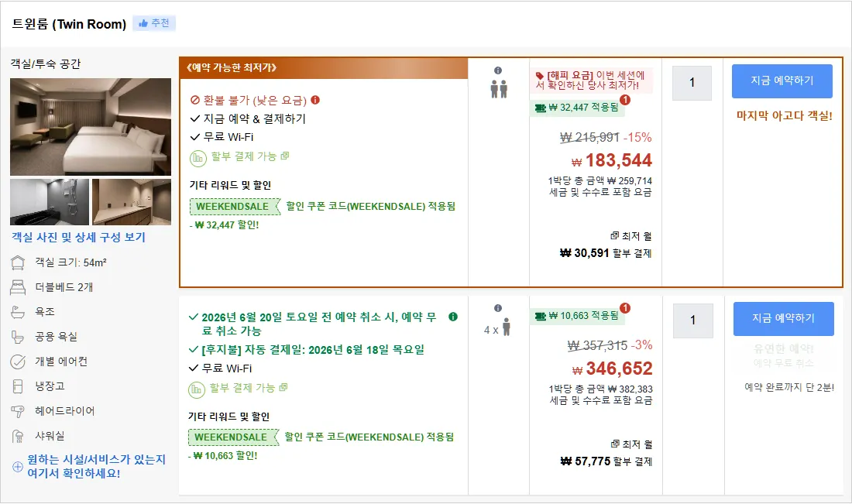Click the plus icon beside 원하는 시설/서비스

[x=18, y=467]
